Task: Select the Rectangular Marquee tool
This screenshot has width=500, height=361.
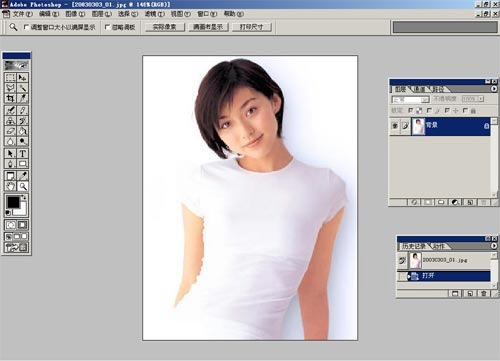Action: [x=10, y=78]
